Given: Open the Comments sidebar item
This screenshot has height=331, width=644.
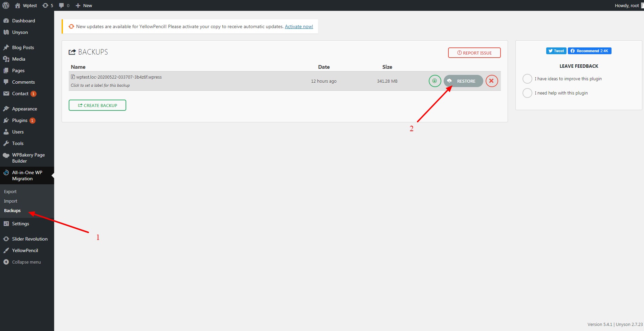Looking at the screenshot, I should pyautogui.click(x=27, y=82).
